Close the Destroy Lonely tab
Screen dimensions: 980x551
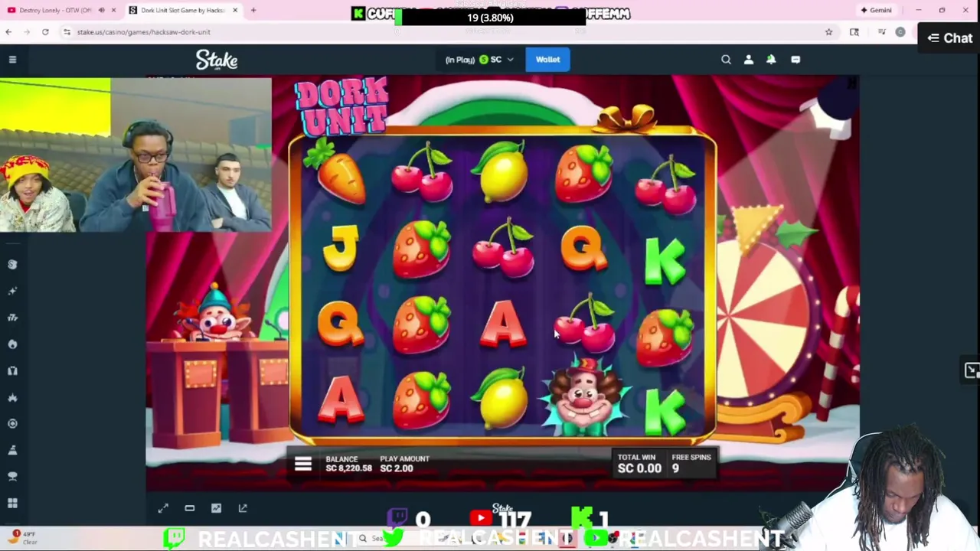coord(113,11)
